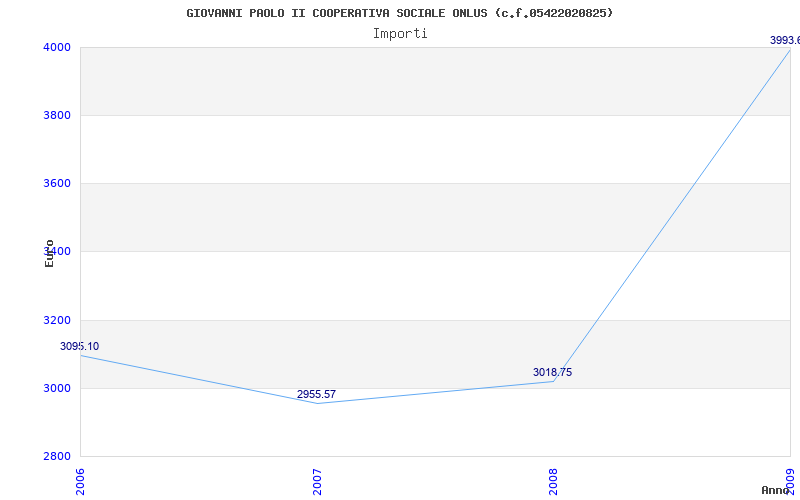The image size is (800, 500).
Task: Click the Euro axis title
Action: pos(49,253)
